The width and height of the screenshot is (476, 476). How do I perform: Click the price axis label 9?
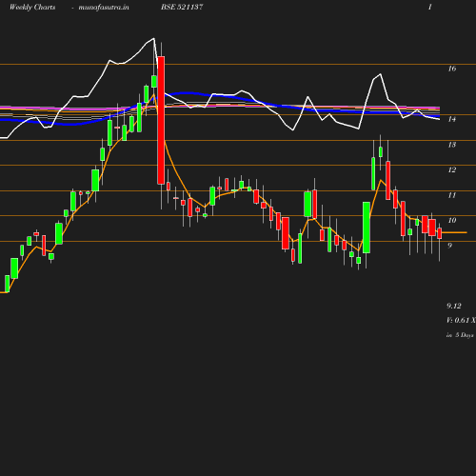point(449,246)
